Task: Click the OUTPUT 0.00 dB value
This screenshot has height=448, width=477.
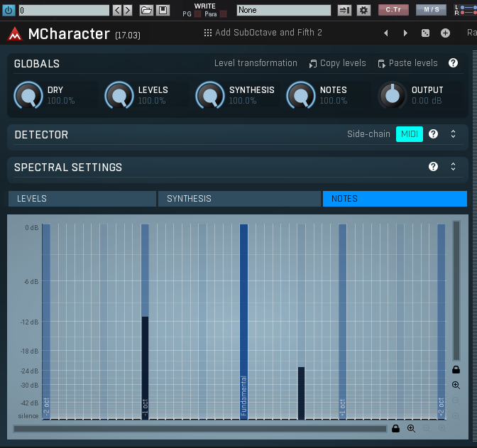Action: 427,101
